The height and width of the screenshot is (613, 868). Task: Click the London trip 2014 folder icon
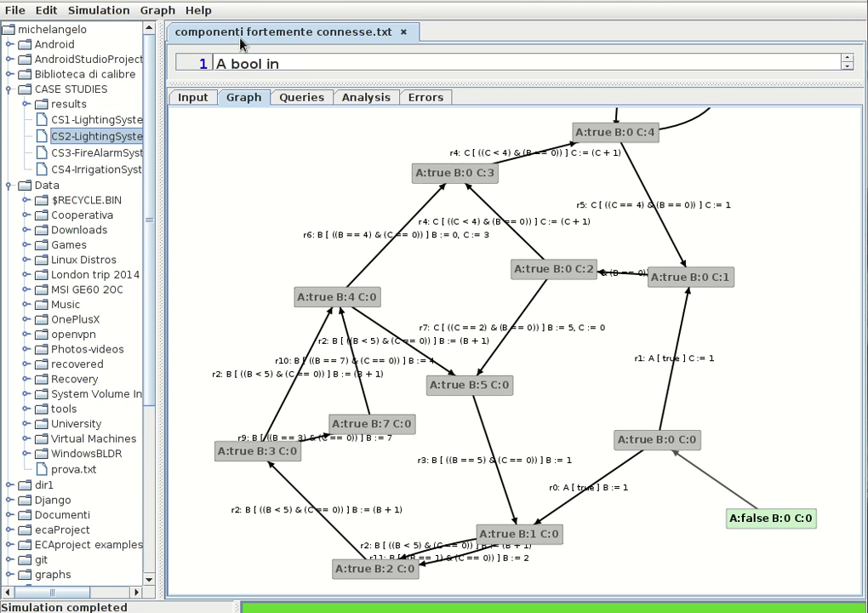coord(42,275)
